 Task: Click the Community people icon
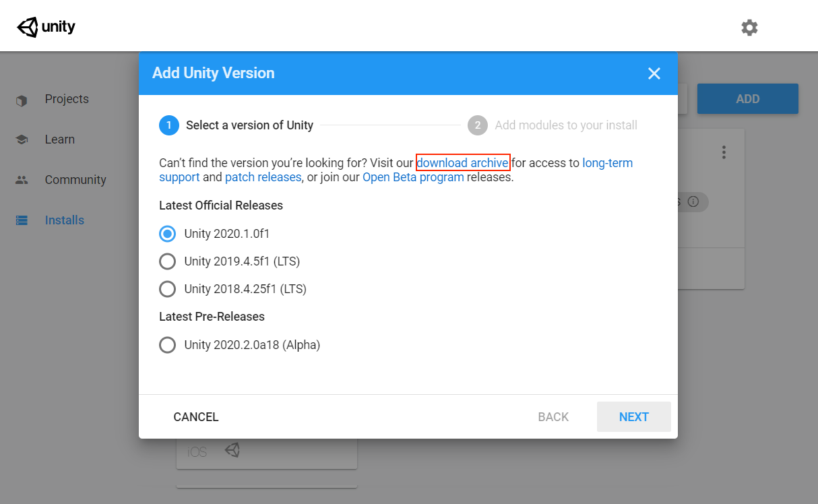(22, 180)
